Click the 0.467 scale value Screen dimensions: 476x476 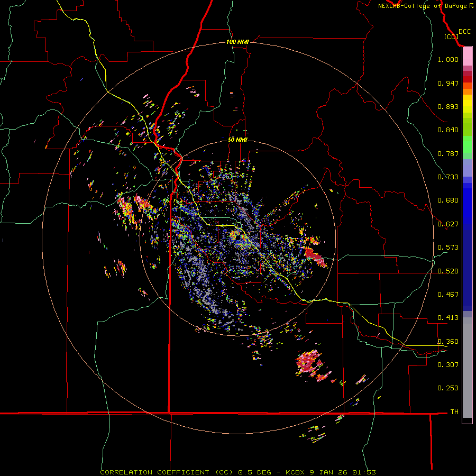point(448,295)
